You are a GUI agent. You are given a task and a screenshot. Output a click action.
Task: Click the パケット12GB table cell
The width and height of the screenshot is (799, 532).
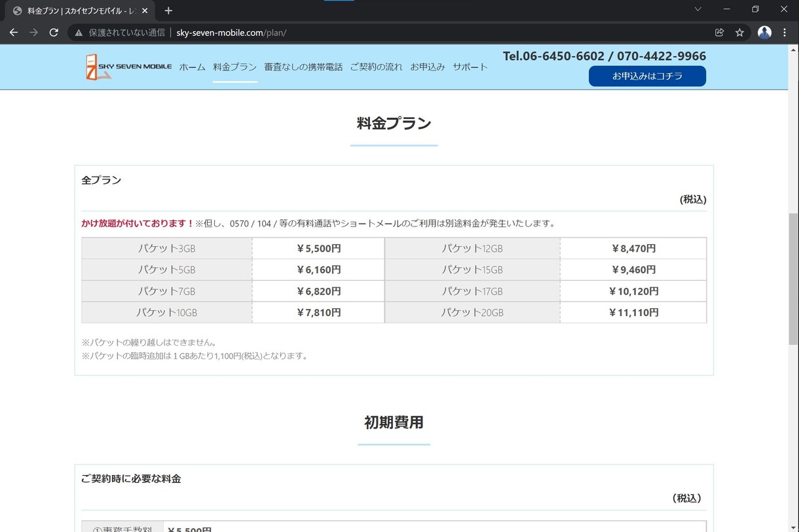472,249
